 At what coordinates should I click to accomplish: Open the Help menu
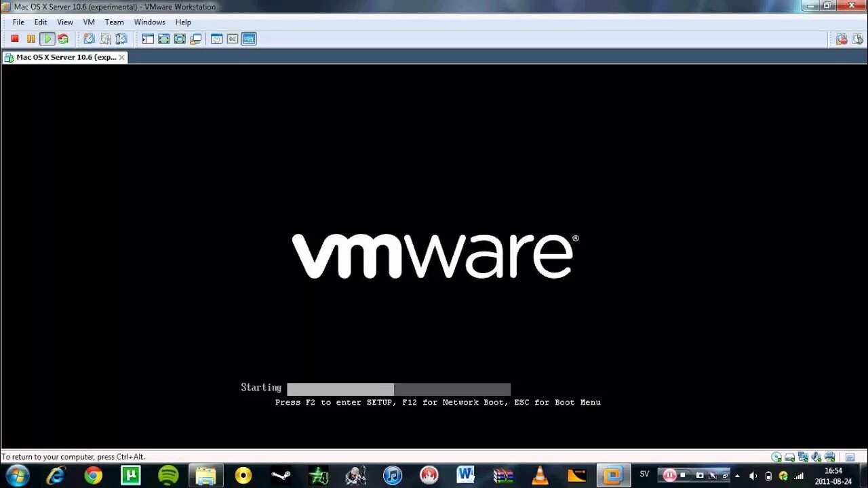(183, 22)
